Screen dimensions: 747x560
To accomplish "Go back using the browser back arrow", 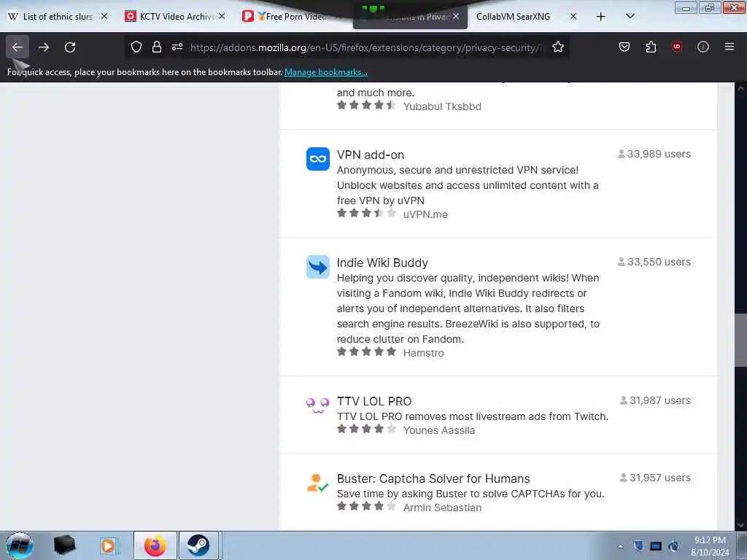I will (x=18, y=47).
